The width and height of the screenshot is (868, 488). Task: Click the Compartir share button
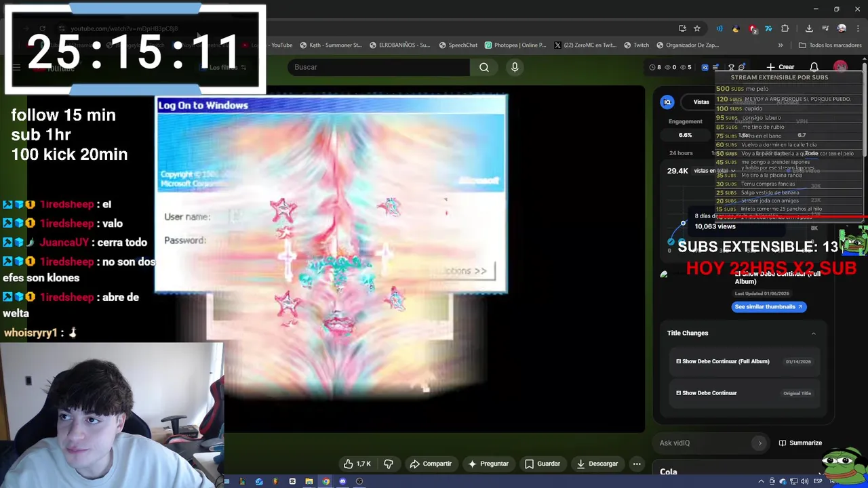tap(431, 464)
